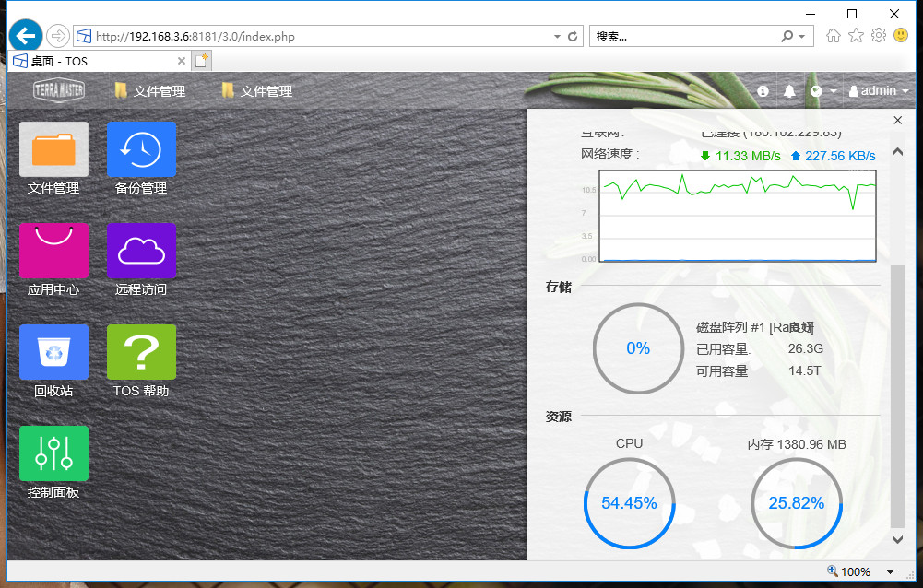Go back with browser back button
The image size is (923, 588).
[26, 36]
